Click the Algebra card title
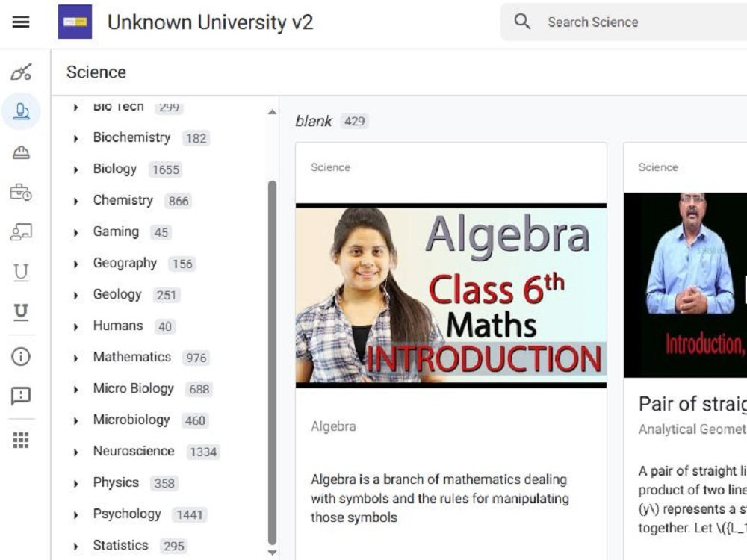This screenshot has width=747, height=560. pyautogui.click(x=333, y=426)
